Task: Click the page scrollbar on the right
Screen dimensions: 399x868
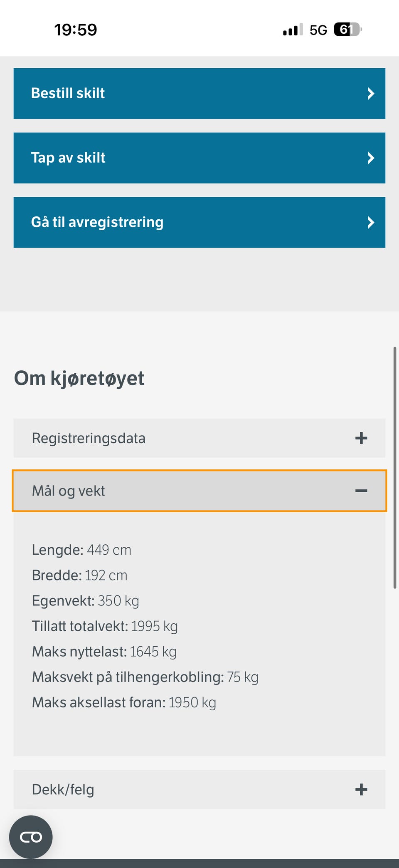Action: pyautogui.click(x=395, y=467)
